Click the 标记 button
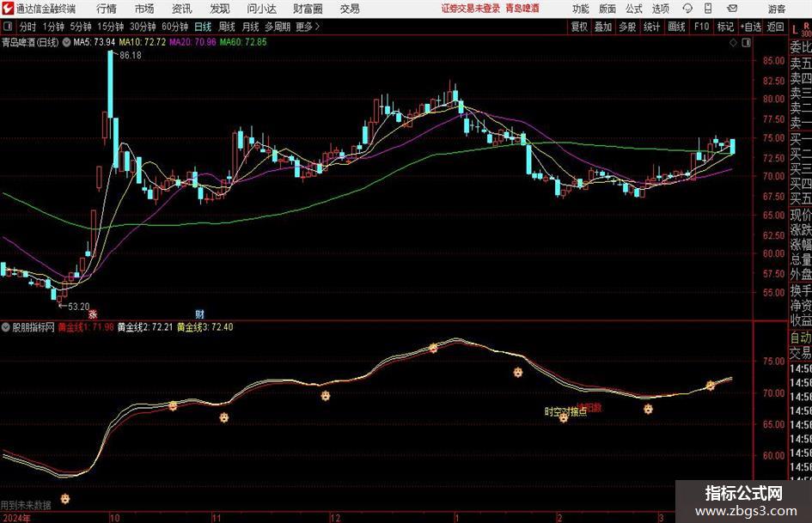Screen dimensions: 812x523 [725, 27]
